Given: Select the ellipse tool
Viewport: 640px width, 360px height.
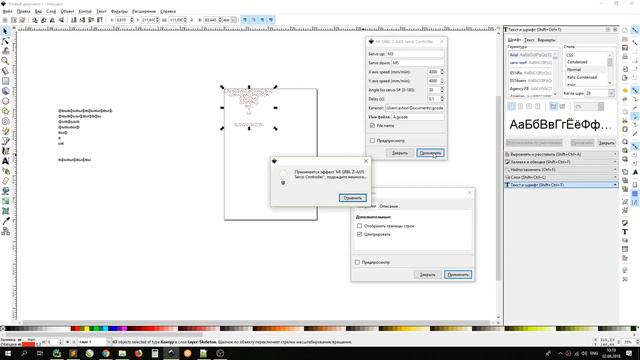Looking at the screenshot, I should (5, 101).
